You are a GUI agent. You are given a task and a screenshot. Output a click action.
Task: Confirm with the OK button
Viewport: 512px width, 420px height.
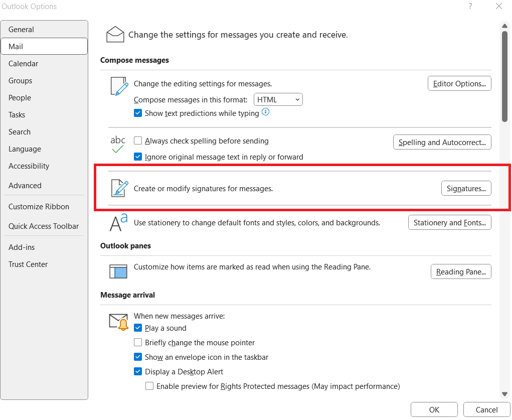pyautogui.click(x=434, y=409)
